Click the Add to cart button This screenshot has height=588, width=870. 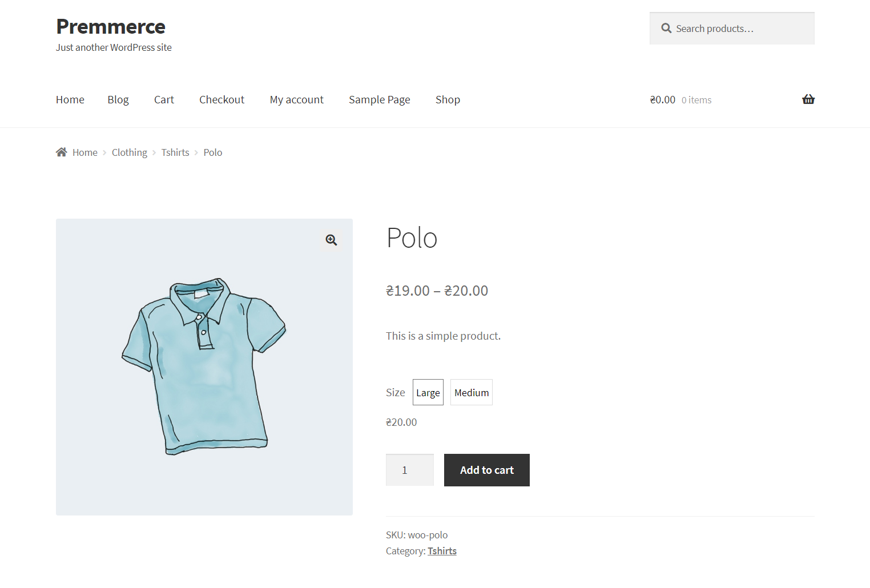487,470
